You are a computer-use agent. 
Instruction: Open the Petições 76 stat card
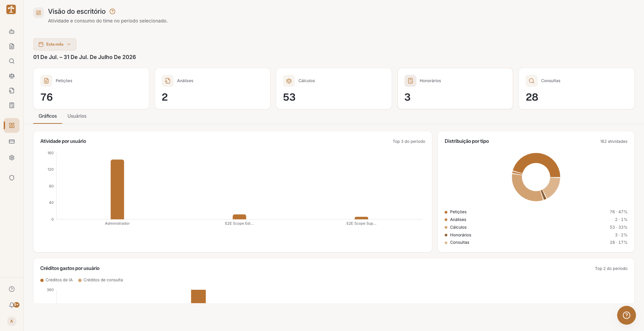[x=91, y=89]
